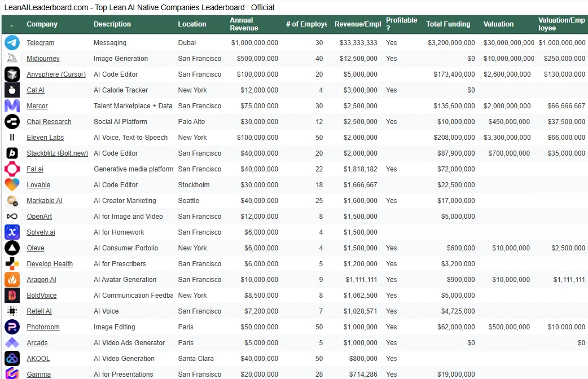Select Telegram's $1,000,000,000 annual revenue cell

254,43
